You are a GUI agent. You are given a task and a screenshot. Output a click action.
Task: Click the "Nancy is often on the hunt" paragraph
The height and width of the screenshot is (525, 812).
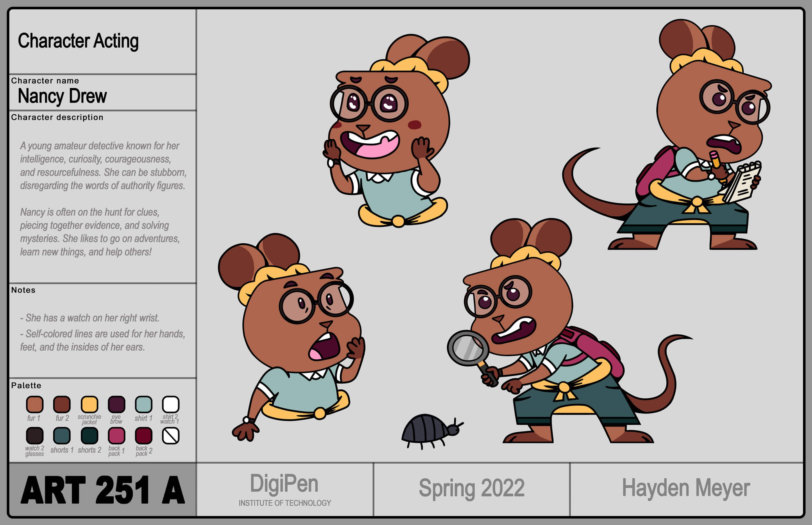point(100,232)
